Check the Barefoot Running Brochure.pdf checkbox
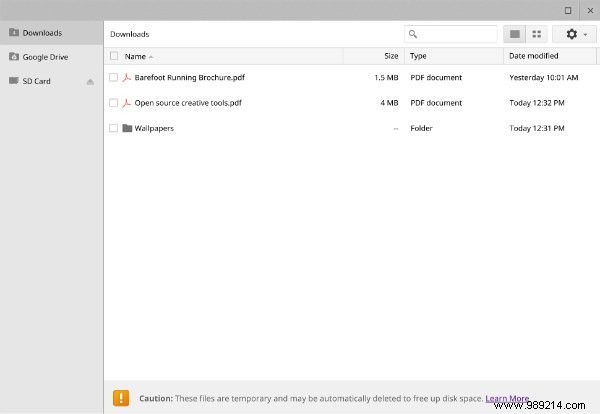 (x=114, y=77)
